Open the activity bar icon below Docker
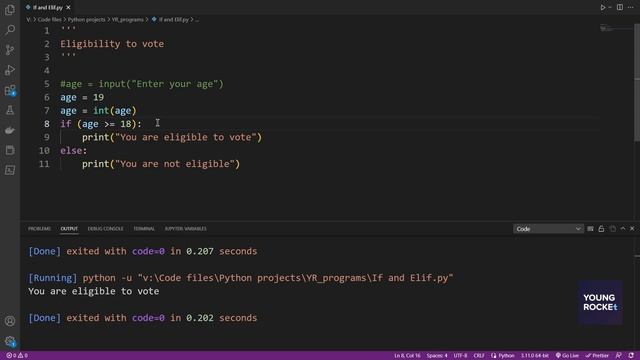Screen dimensions: 640x360 pos(10,150)
